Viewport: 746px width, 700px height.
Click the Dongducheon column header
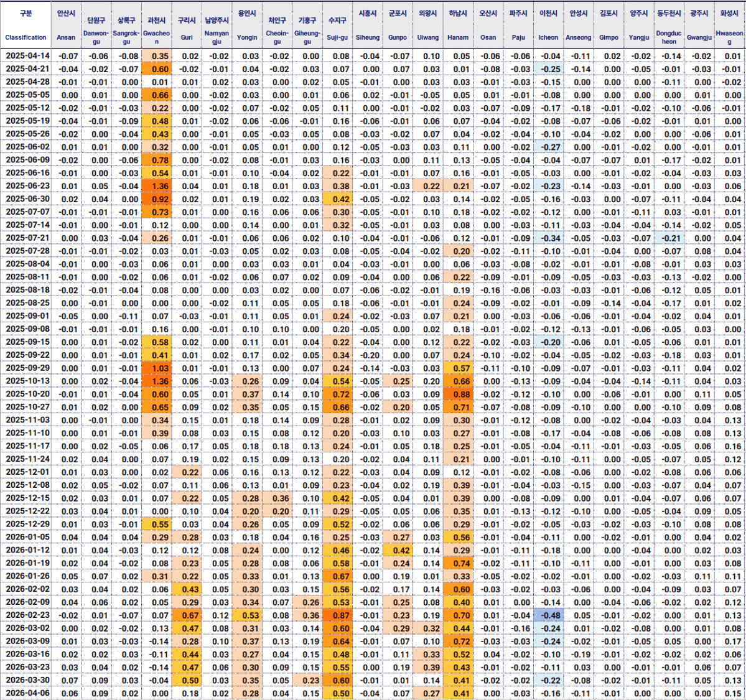tap(669, 24)
